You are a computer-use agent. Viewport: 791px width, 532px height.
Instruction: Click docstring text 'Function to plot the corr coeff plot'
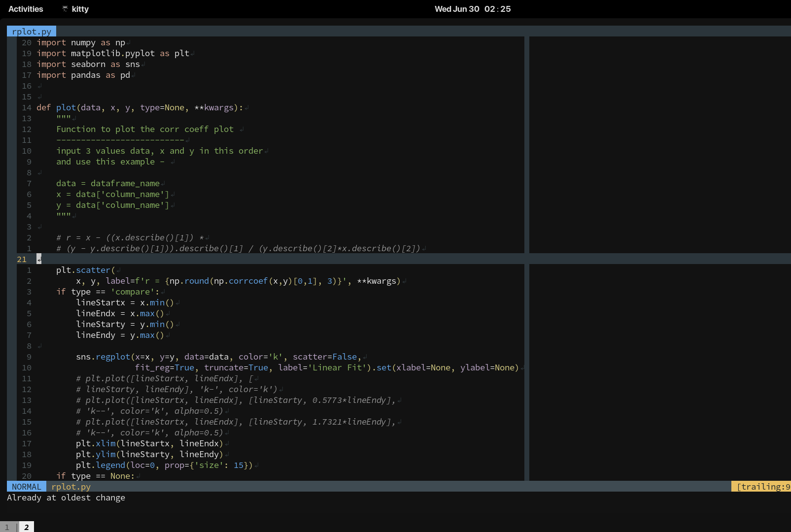[145, 129]
